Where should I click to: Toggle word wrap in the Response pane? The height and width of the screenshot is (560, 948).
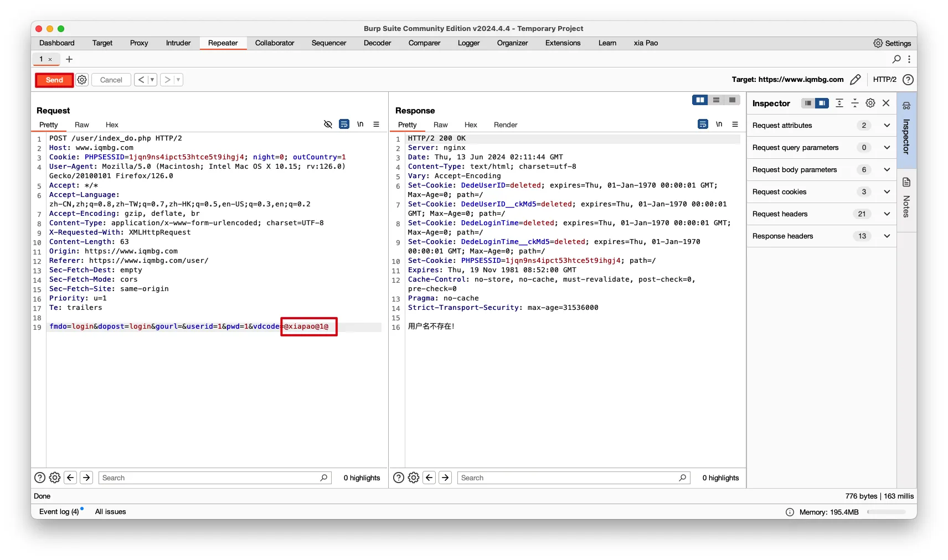[703, 125]
